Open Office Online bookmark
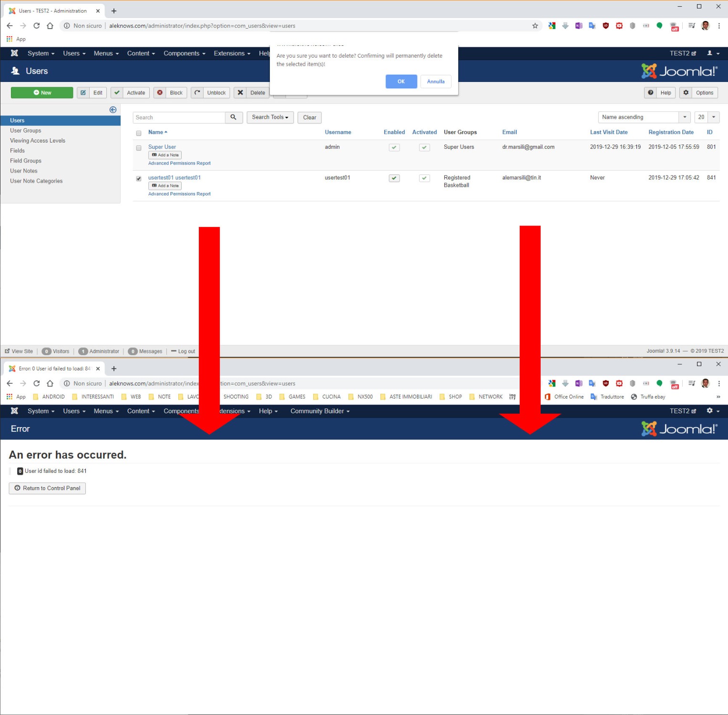This screenshot has width=728, height=715. coord(564,397)
